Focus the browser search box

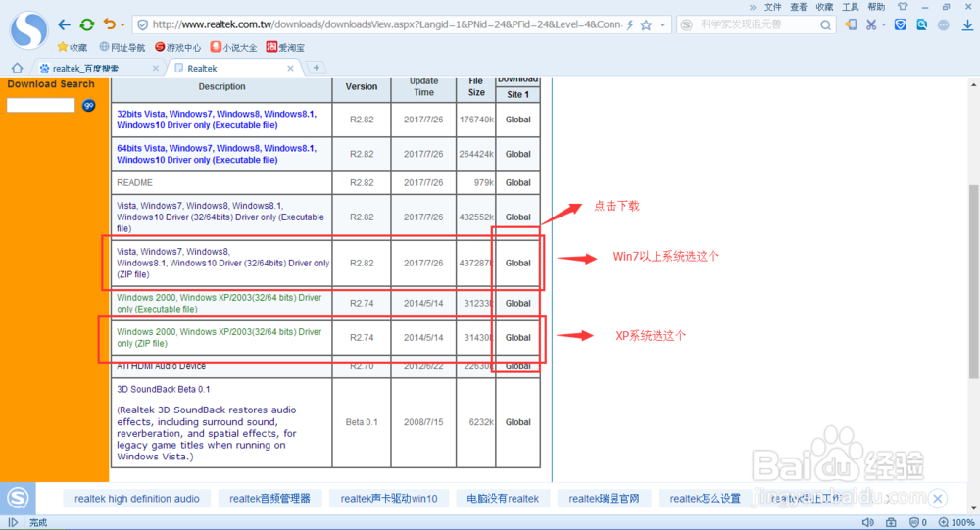click(757, 24)
